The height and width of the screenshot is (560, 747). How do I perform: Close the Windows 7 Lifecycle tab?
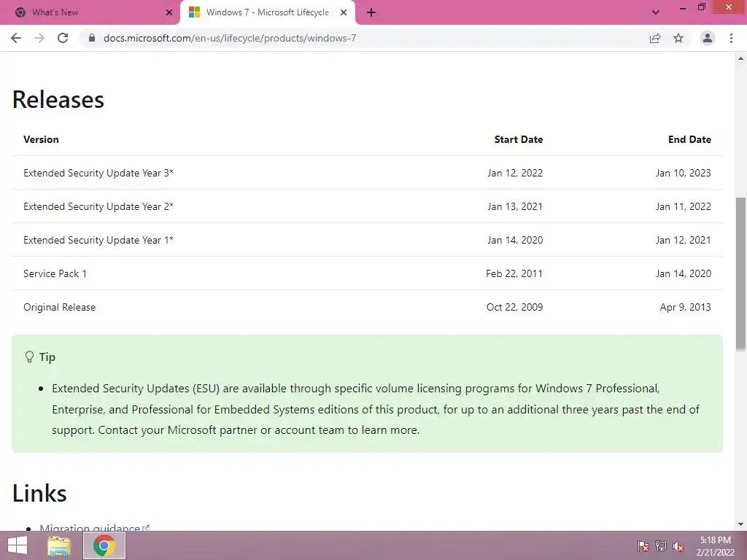[344, 12]
